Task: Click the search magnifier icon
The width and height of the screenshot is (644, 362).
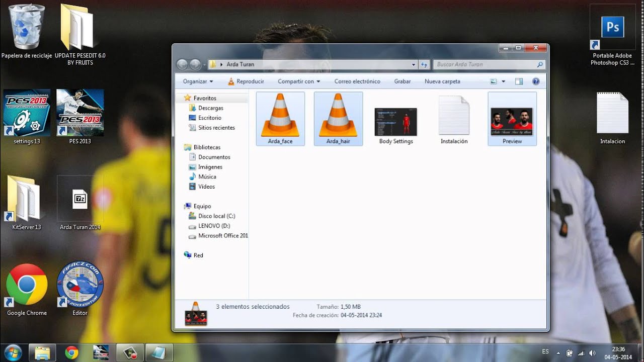Action: [x=540, y=64]
